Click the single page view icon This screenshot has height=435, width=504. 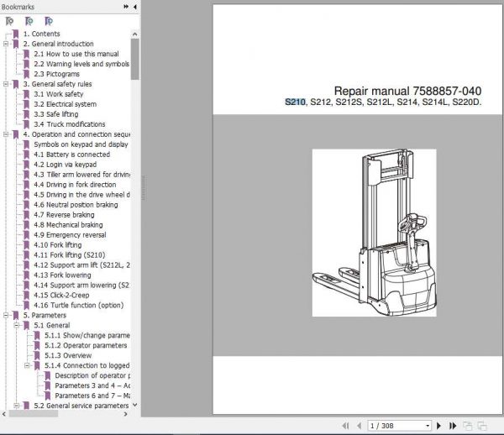pos(468,426)
